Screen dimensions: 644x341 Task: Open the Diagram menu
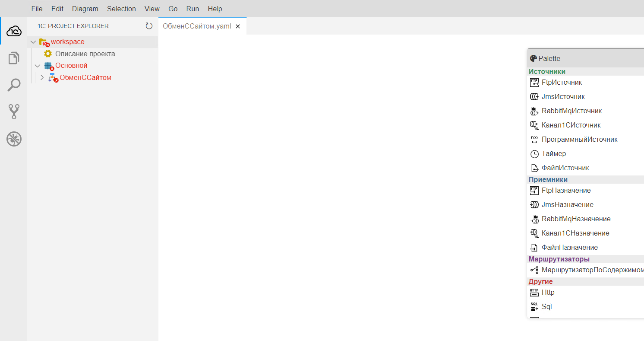(x=85, y=9)
